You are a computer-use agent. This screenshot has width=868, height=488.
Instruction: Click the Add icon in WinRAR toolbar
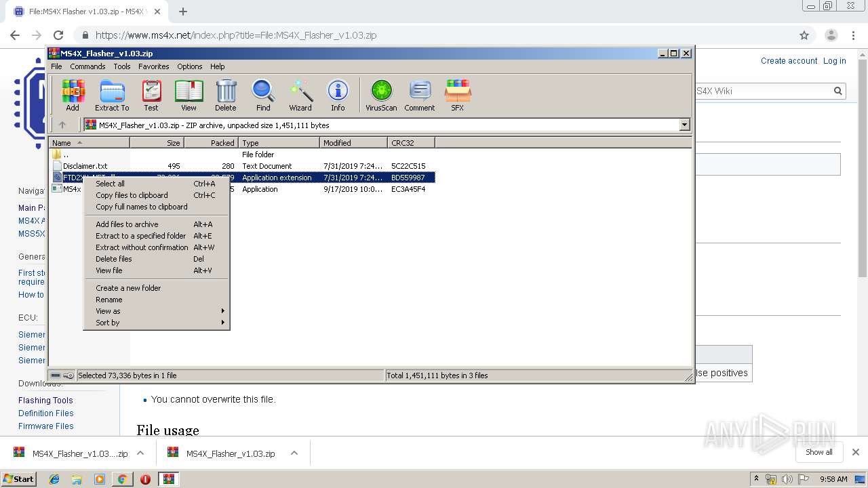(73, 95)
